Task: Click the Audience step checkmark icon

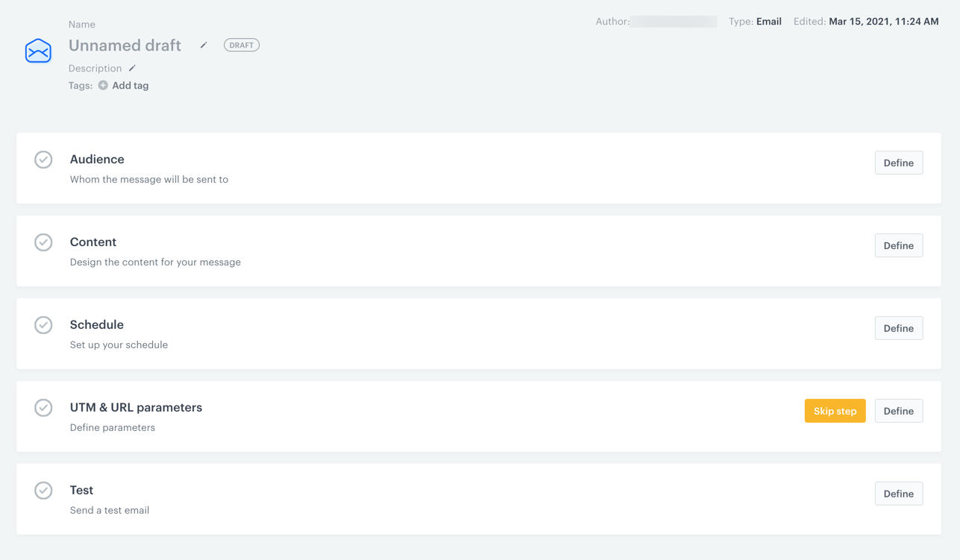Action: click(43, 160)
